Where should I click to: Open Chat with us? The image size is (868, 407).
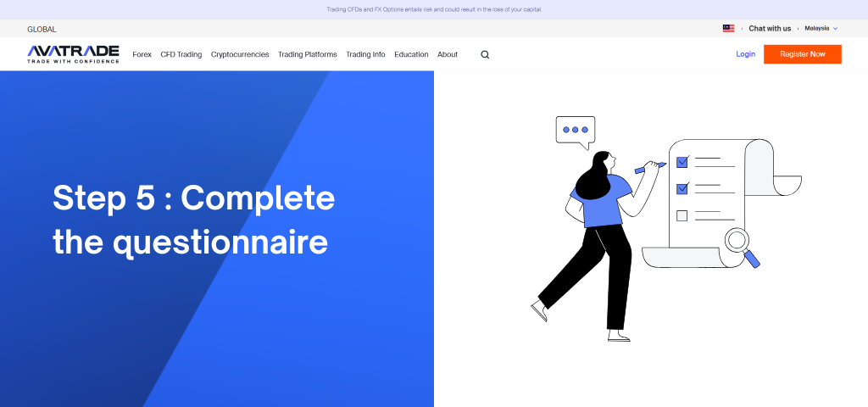(x=770, y=28)
